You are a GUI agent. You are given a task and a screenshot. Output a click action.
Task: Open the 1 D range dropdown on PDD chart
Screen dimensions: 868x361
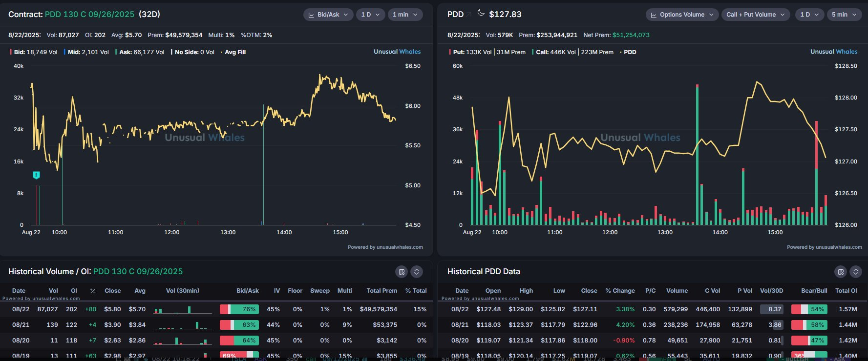click(809, 15)
